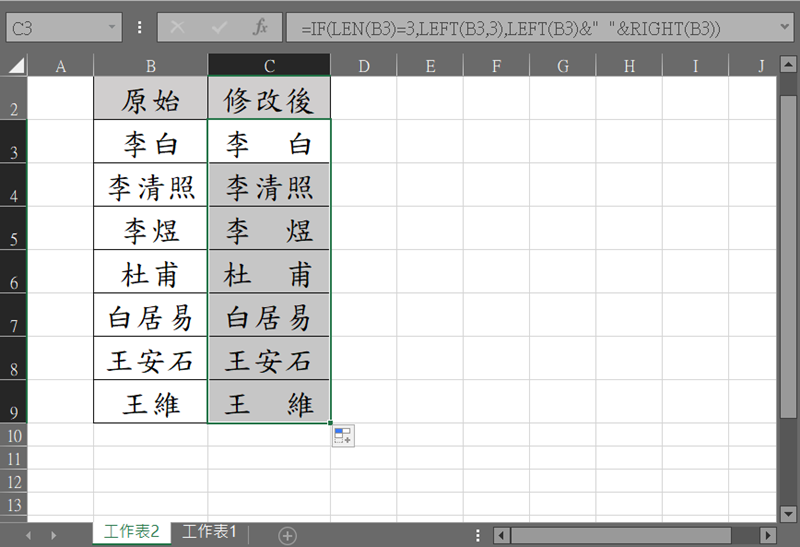Click the tab bar splitter dots handle
This screenshot has width=800, height=547.
coord(478,535)
